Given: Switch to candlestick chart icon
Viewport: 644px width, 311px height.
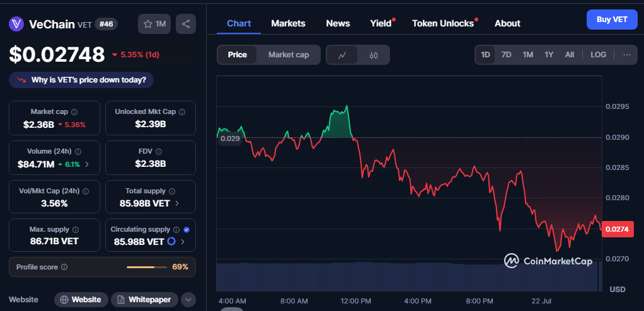Looking at the screenshot, I should tap(373, 55).
